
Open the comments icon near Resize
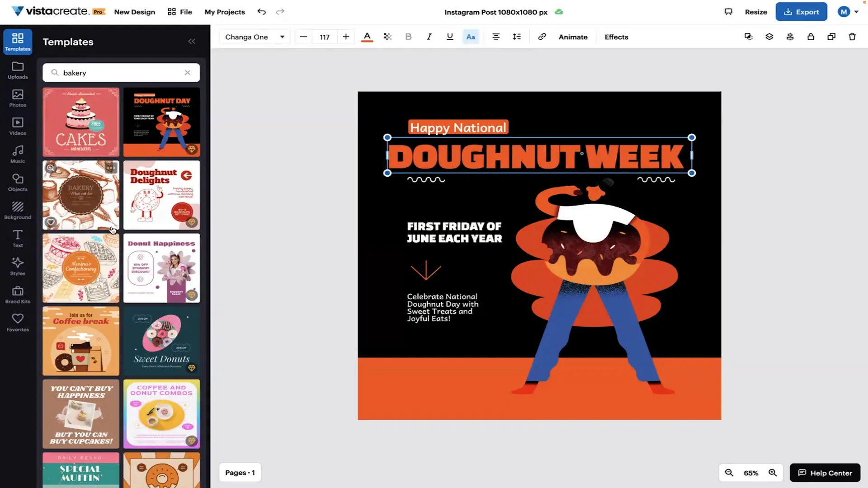coord(728,12)
